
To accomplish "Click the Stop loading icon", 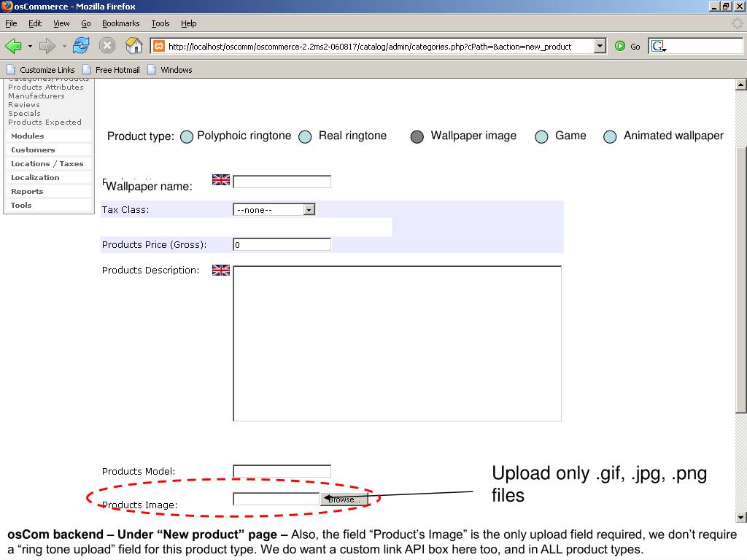I will 107,46.
